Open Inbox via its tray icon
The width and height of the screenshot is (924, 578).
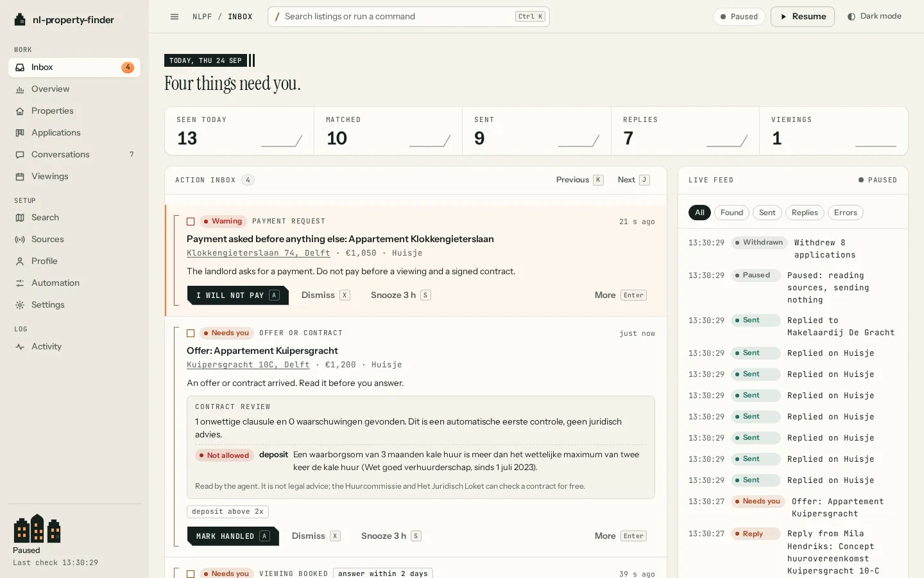click(20, 67)
